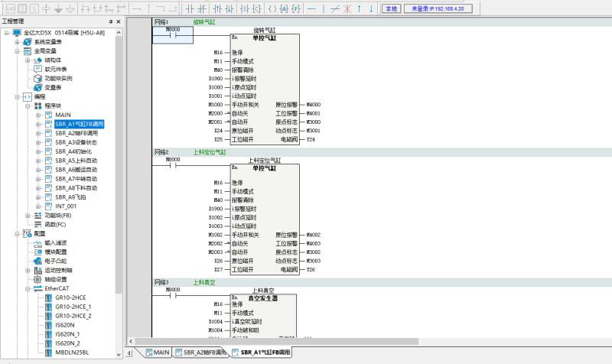Open the 输入滤波 configuration item
612x364 pixels.
pyautogui.click(x=55, y=243)
